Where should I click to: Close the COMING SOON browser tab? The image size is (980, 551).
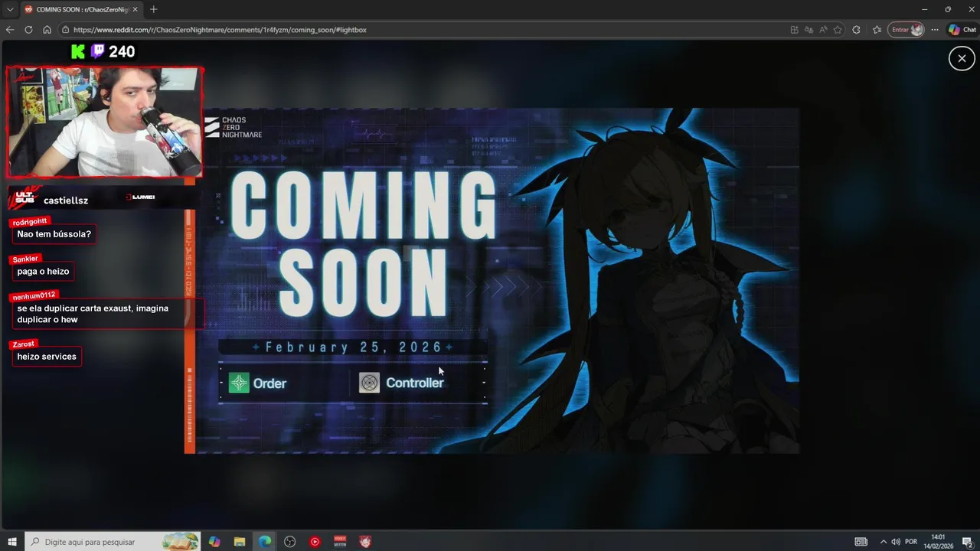[135, 9]
